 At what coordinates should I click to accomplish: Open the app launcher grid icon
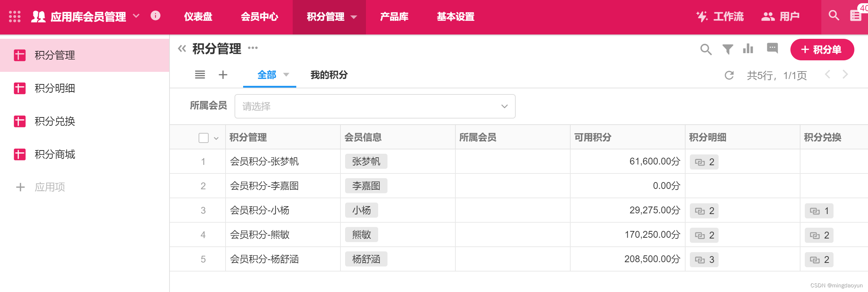click(x=15, y=17)
